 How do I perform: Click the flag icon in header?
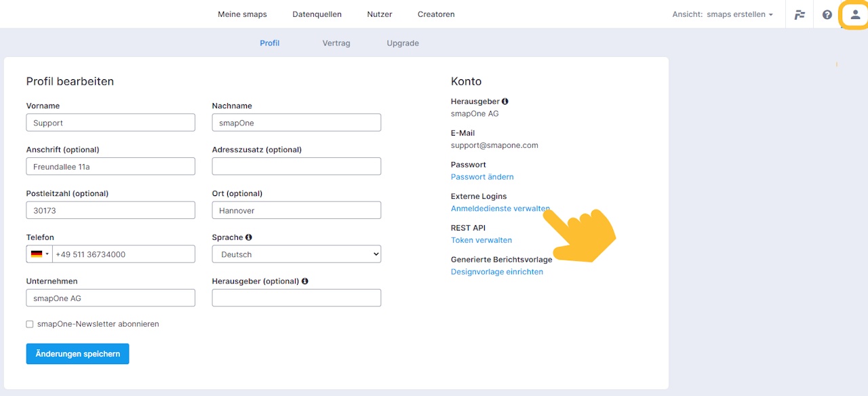pyautogui.click(x=800, y=14)
